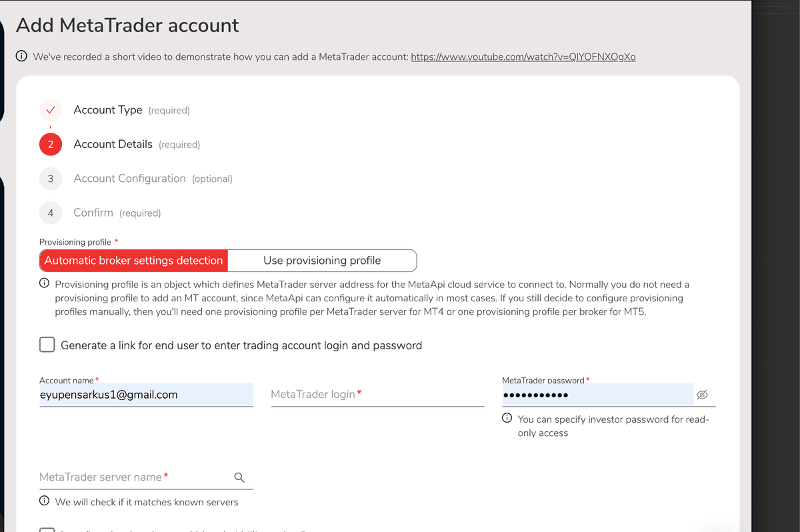This screenshot has width=800, height=532.
Task: Click the Account name input field
Action: click(146, 395)
